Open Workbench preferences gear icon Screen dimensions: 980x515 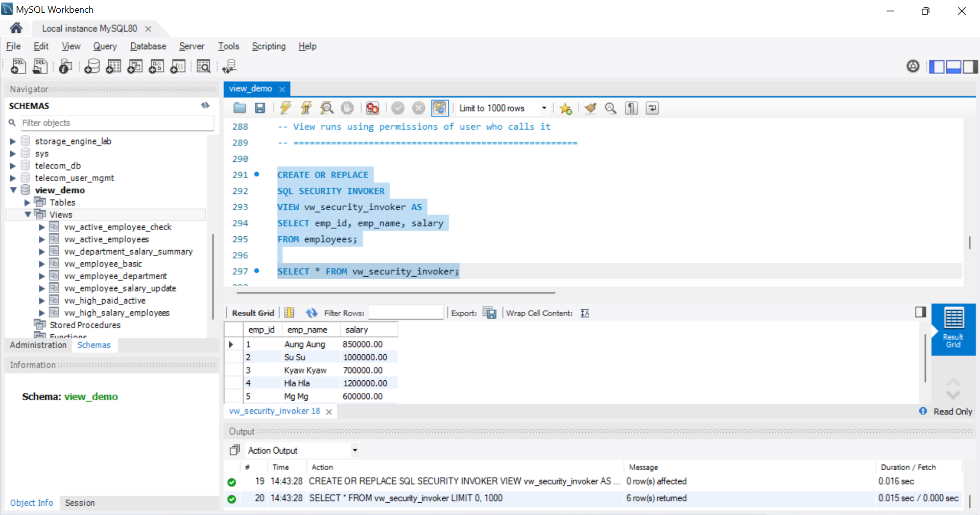click(913, 66)
